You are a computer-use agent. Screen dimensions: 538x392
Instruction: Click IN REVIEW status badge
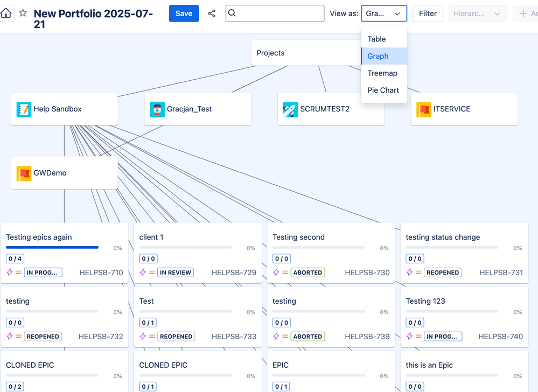(x=176, y=272)
